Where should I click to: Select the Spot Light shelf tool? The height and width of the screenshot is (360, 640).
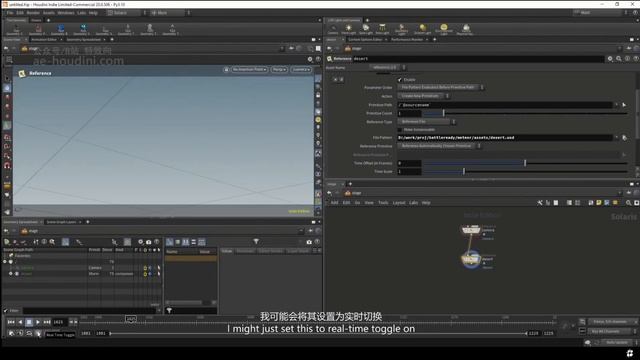[x=366, y=29]
